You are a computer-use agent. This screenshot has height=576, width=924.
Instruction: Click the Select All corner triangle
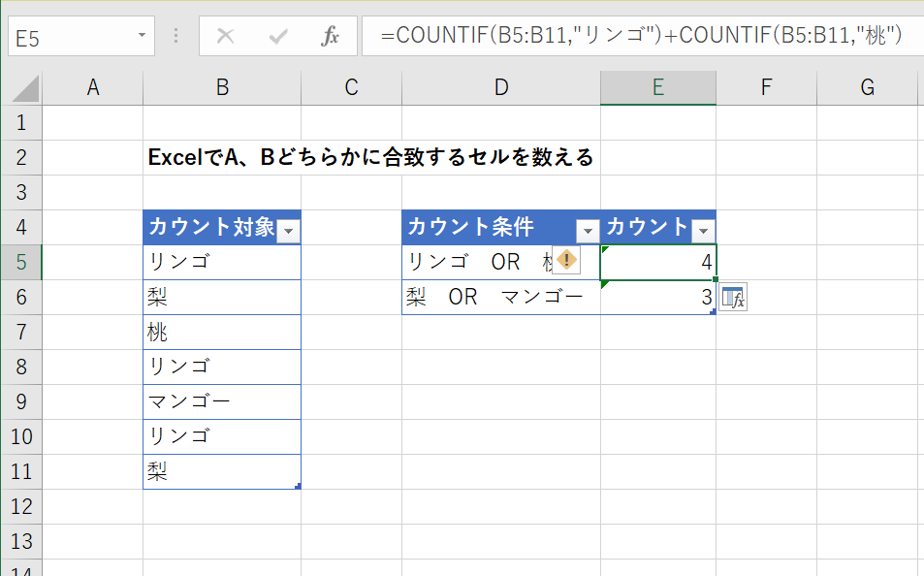coord(26,88)
